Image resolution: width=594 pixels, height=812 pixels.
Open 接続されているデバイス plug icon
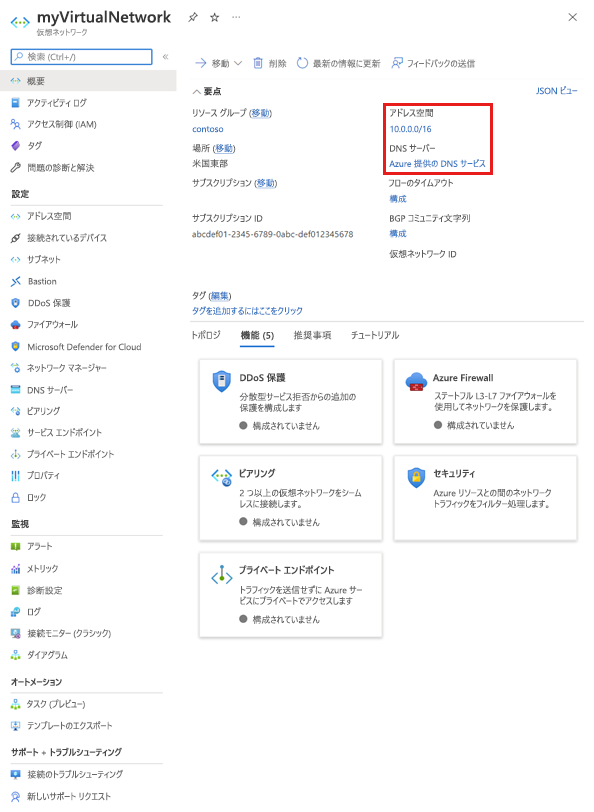pos(16,238)
